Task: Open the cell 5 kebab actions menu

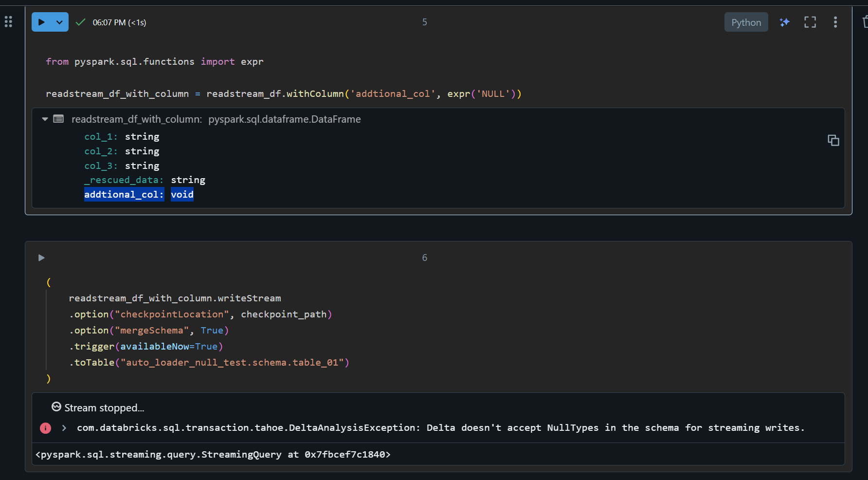Action: [x=835, y=22]
